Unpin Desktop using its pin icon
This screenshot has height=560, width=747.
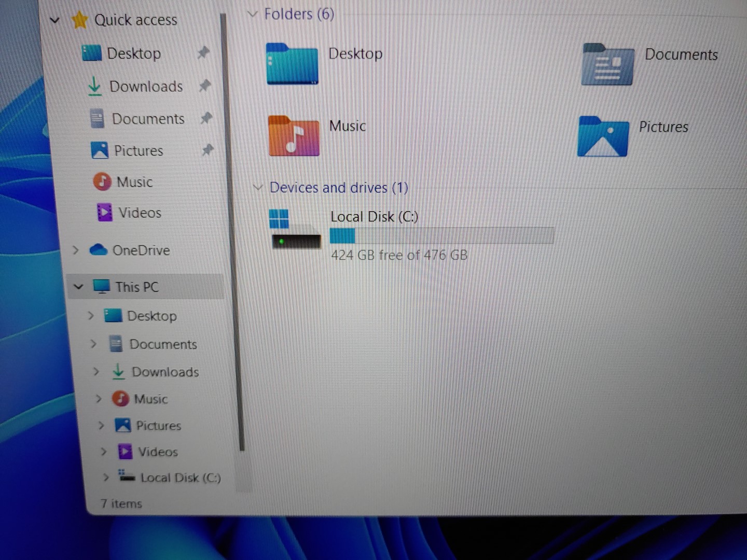pyautogui.click(x=203, y=52)
